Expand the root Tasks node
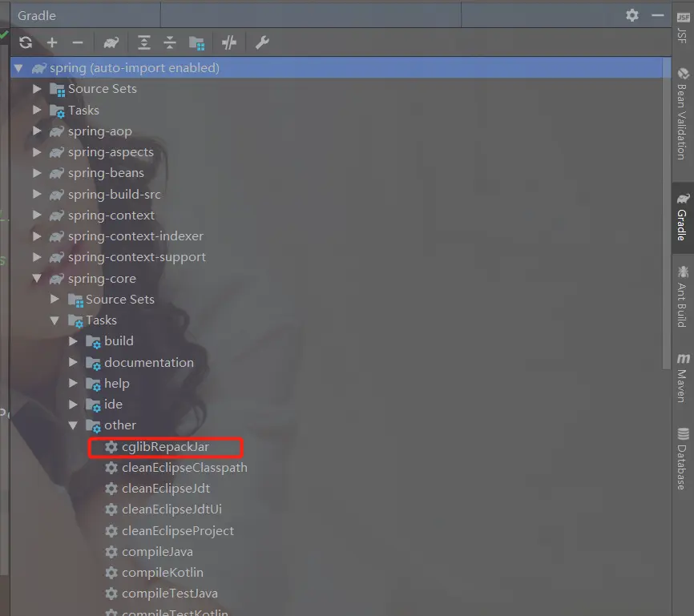Image resolution: width=694 pixels, height=616 pixels. pos(37,110)
